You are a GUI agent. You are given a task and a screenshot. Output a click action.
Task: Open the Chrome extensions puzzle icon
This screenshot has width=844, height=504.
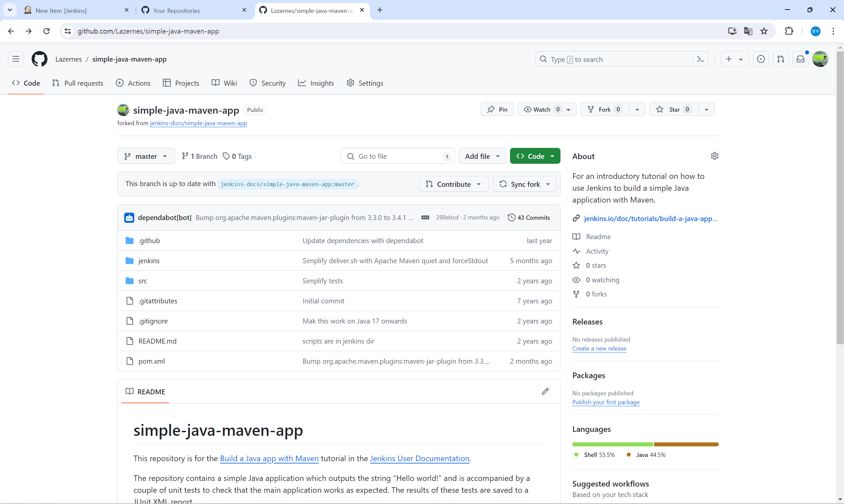(789, 31)
